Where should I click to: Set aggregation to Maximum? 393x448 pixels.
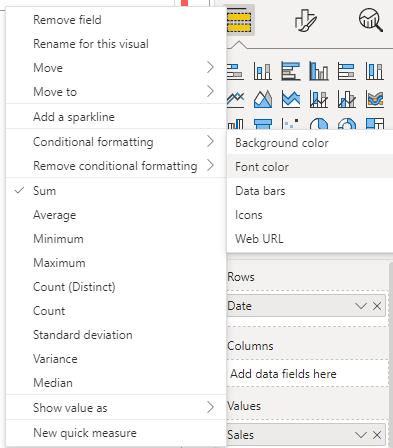(x=116, y=263)
